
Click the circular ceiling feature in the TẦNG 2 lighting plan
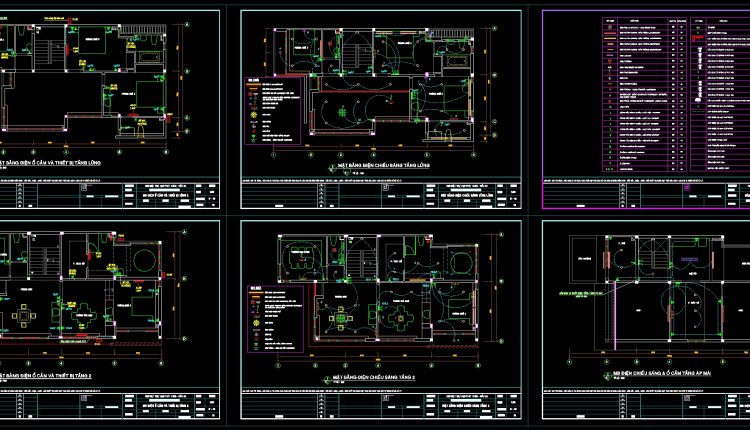point(460,263)
